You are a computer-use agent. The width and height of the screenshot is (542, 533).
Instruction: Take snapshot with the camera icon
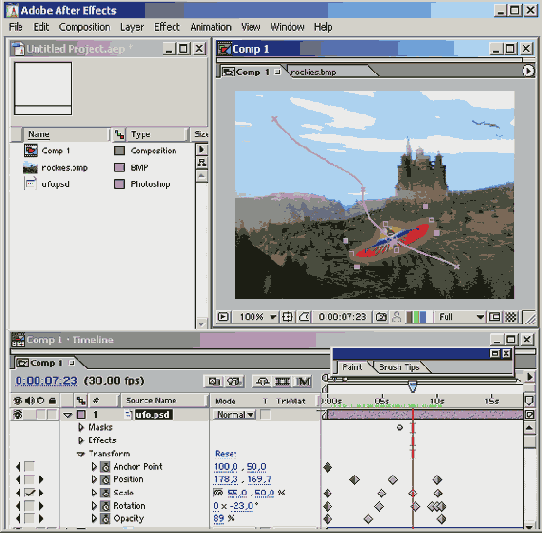(381, 317)
